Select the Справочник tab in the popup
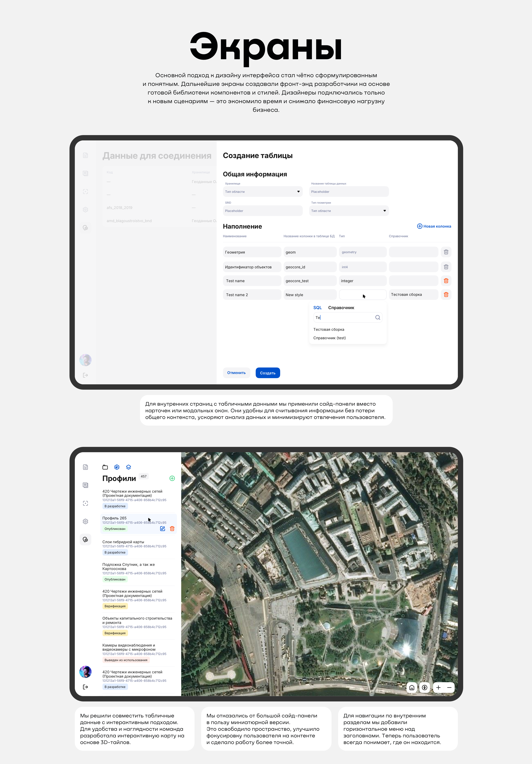 341,307
